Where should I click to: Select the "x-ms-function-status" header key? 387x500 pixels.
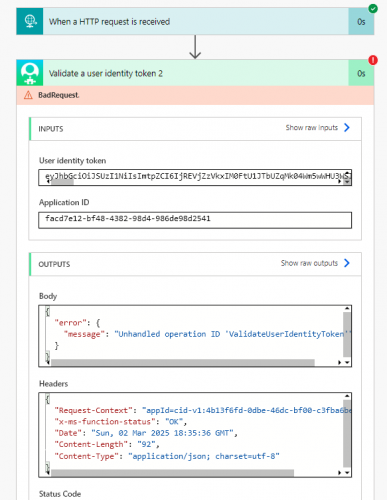coord(105,422)
